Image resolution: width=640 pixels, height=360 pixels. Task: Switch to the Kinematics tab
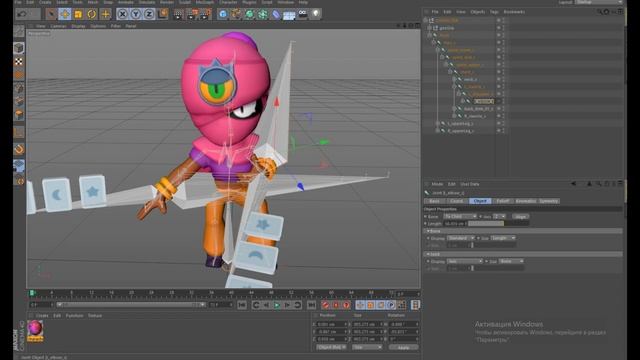pos(525,201)
